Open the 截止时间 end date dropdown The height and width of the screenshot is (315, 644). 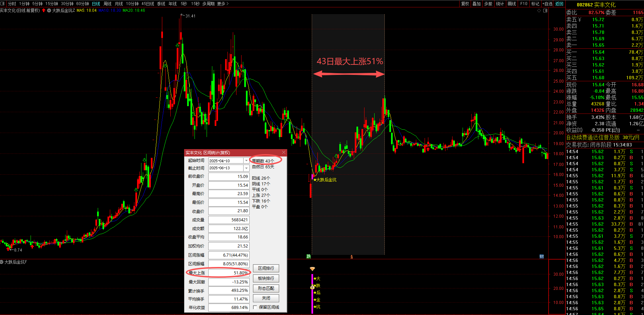click(x=246, y=168)
